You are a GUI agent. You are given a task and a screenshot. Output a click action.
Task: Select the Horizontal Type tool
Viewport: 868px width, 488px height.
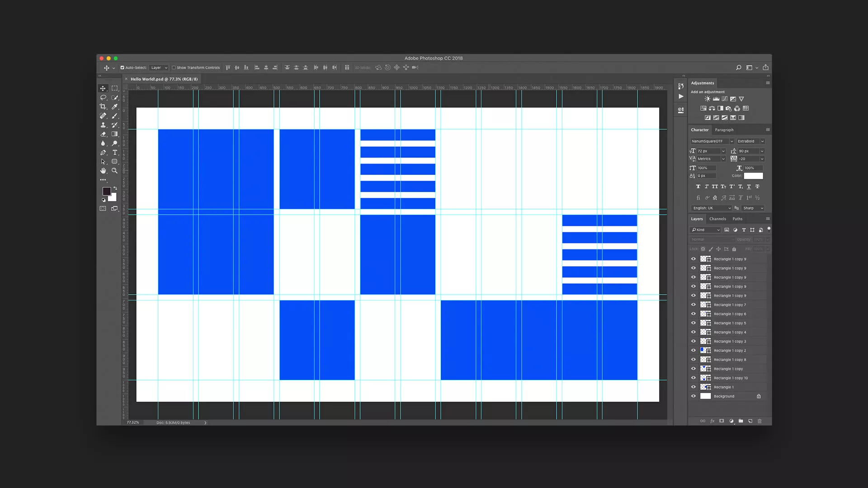click(x=115, y=153)
